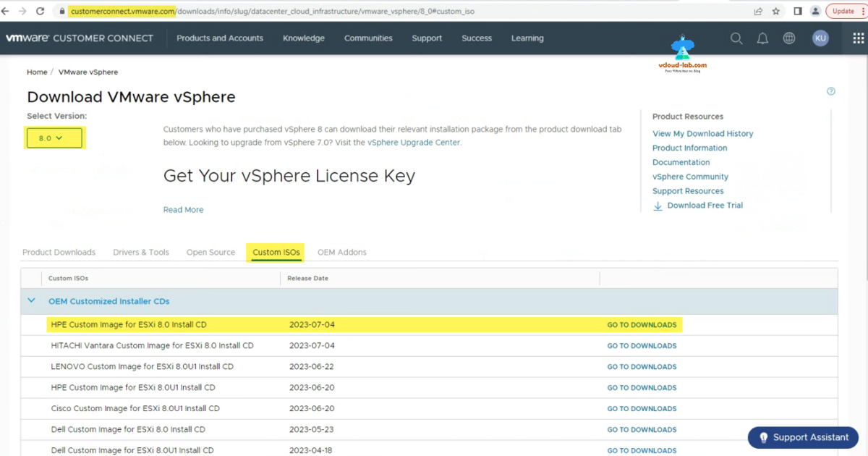Image resolution: width=868 pixels, height=456 pixels.
Task: Open View My Download History link
Action: click(x=703, y=134)
